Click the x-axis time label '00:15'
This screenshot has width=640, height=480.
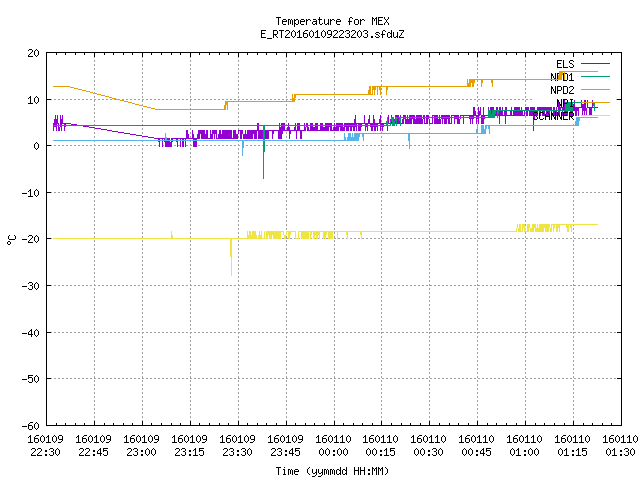[380, 453]
